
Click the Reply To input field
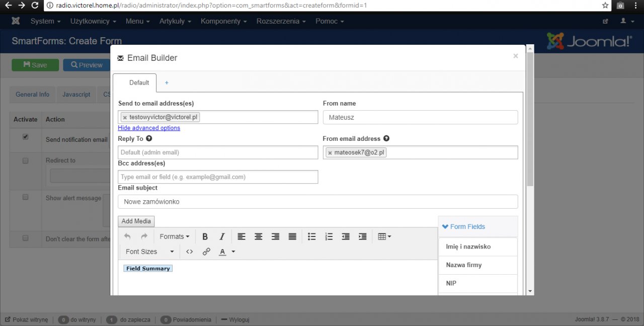(218, 152)
